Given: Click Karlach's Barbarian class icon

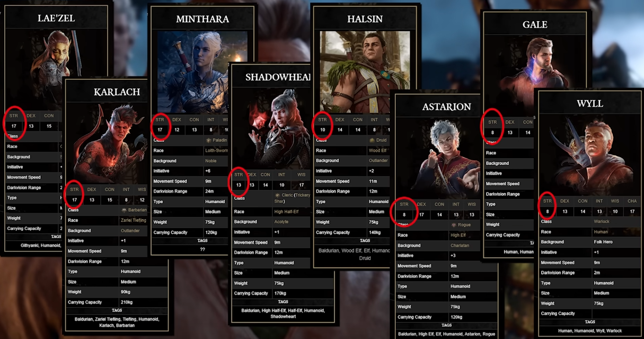Looking at the screenshot, I should 123,210.
